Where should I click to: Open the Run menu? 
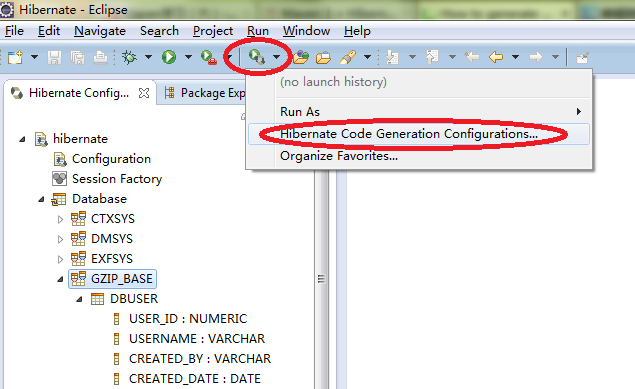(258, 31)
